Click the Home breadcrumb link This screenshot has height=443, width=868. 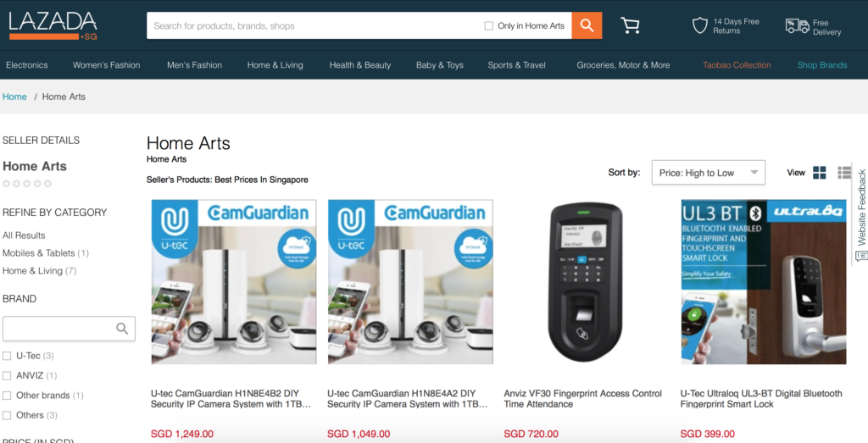14,97
